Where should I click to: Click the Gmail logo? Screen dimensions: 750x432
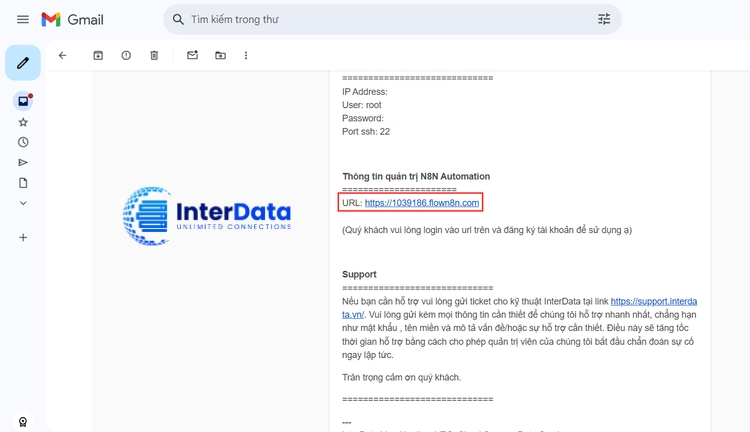tap(72, 20)
